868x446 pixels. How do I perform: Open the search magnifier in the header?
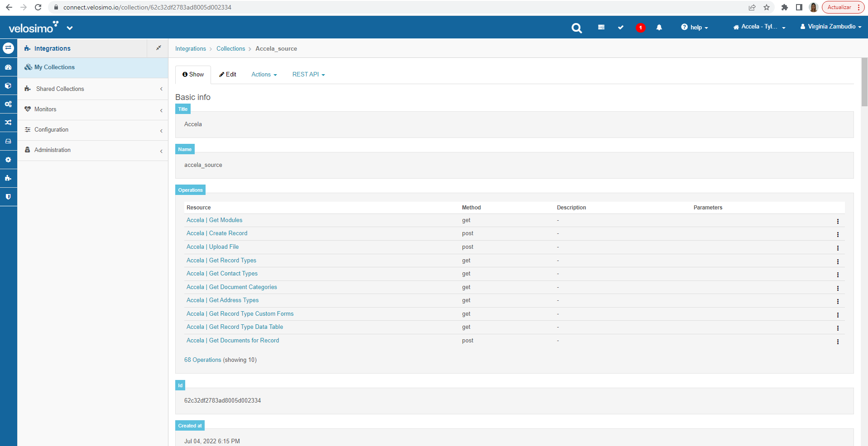click(576, 28)
